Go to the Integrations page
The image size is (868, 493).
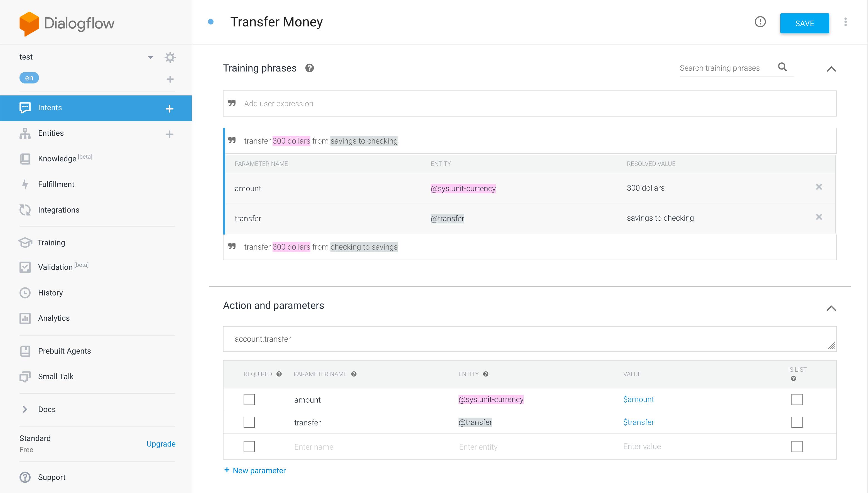click(58, 210)
